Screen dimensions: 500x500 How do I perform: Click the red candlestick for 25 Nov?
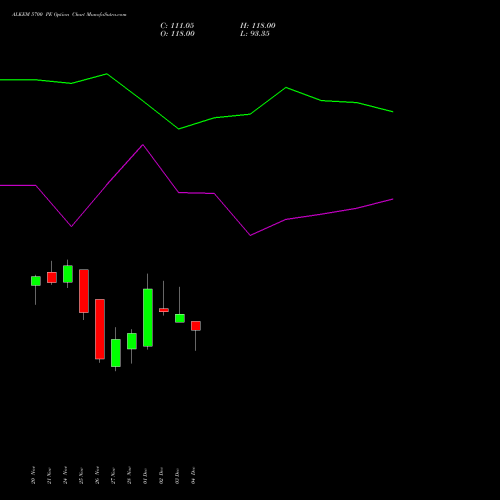pos(84,291)
